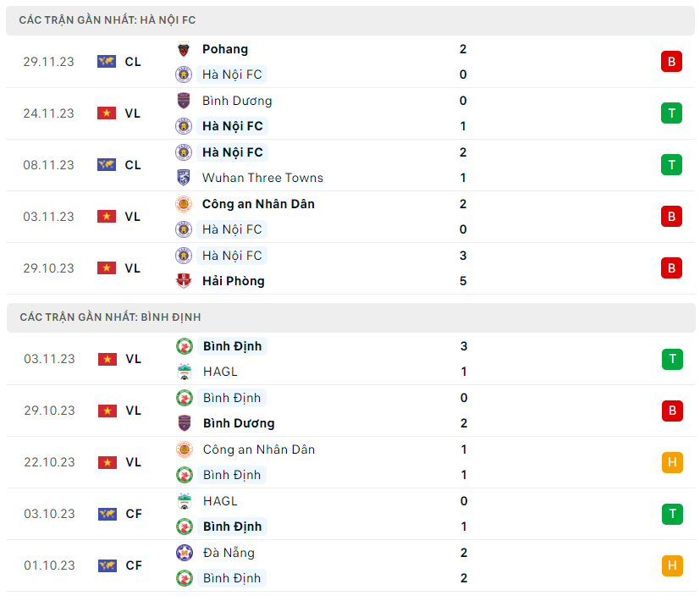Screen dimensions: 700x601
Task: Select the match dated 03.10.23
Action: (49, 514)
